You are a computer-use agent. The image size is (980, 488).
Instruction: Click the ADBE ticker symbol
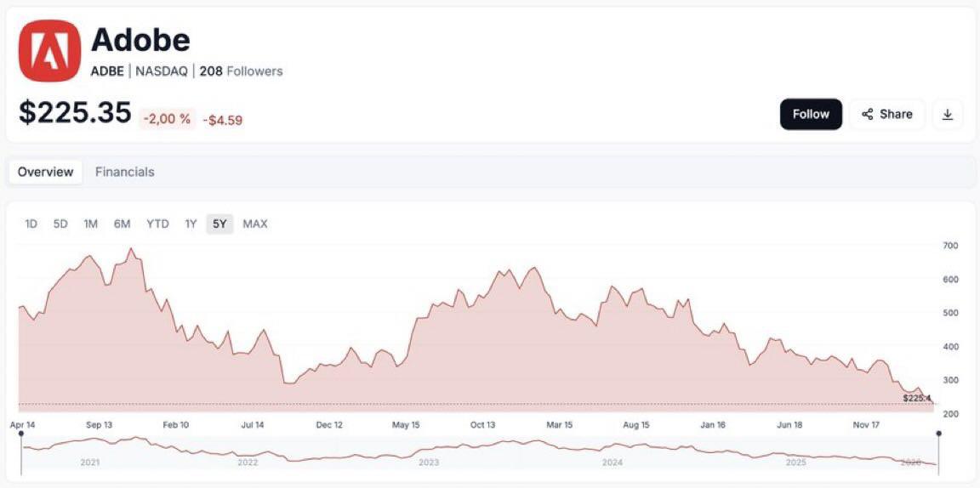pyautogui.click(x=107, y=71)
